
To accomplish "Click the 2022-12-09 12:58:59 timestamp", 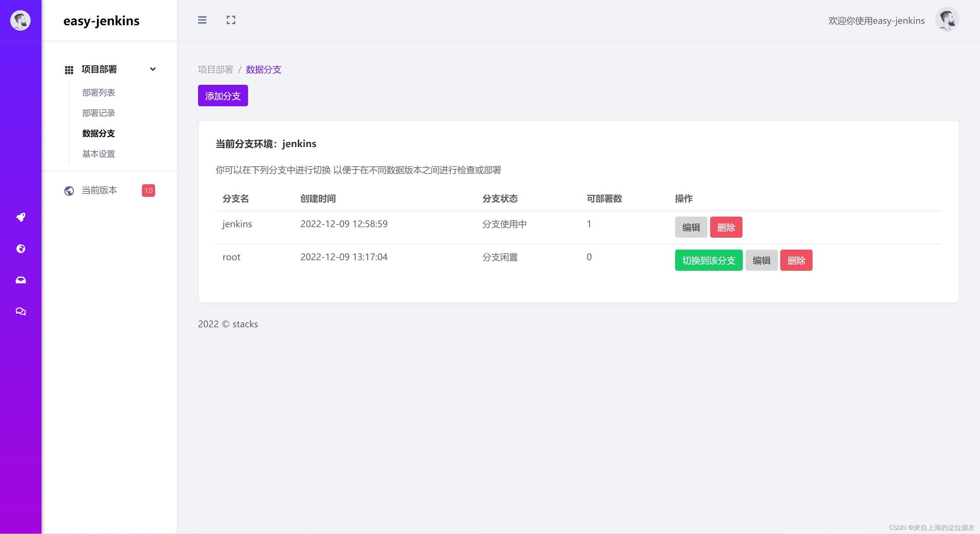I will [344, 224].
